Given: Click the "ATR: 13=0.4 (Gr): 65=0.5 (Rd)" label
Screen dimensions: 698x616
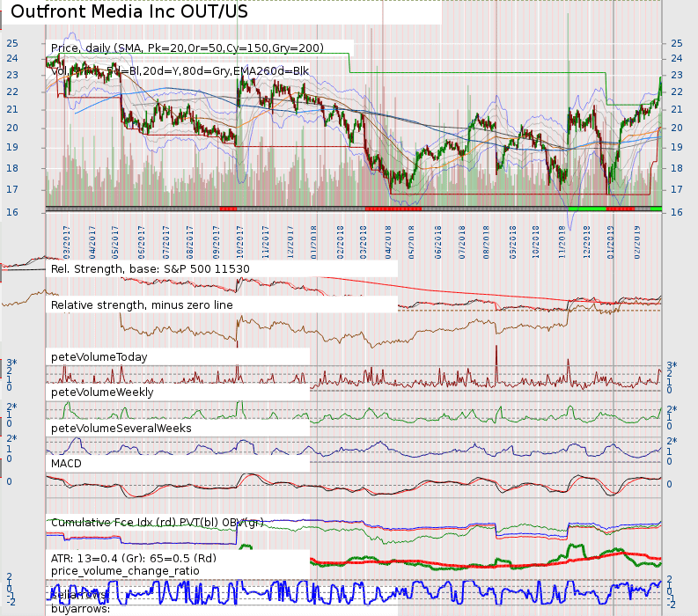Looking at the screenshot, I should coord(134,558).
